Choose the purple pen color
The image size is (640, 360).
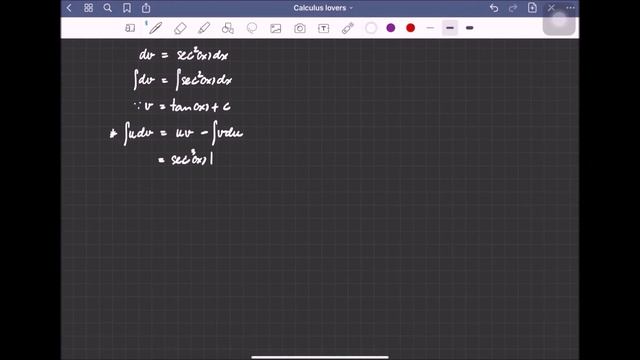391,28
